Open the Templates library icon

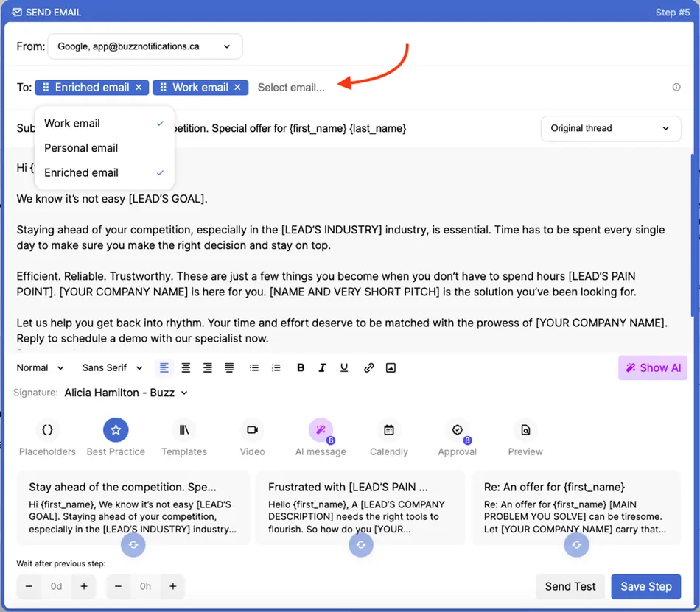tap(184, 429)
